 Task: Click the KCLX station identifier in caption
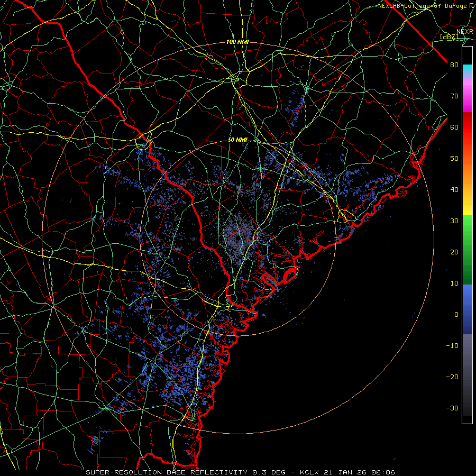pyautogui.click(x=309, y=472)
